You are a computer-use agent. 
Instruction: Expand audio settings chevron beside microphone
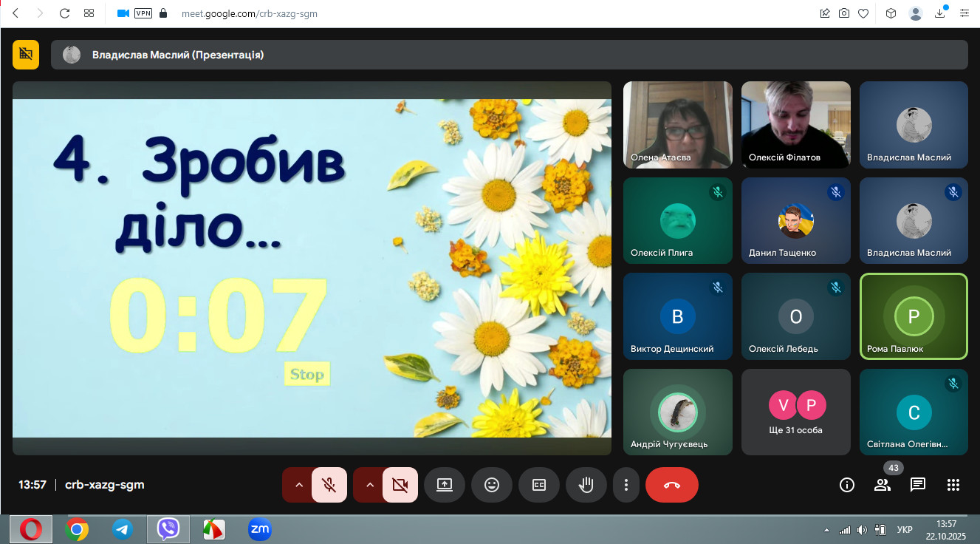(x=299, y=485)
